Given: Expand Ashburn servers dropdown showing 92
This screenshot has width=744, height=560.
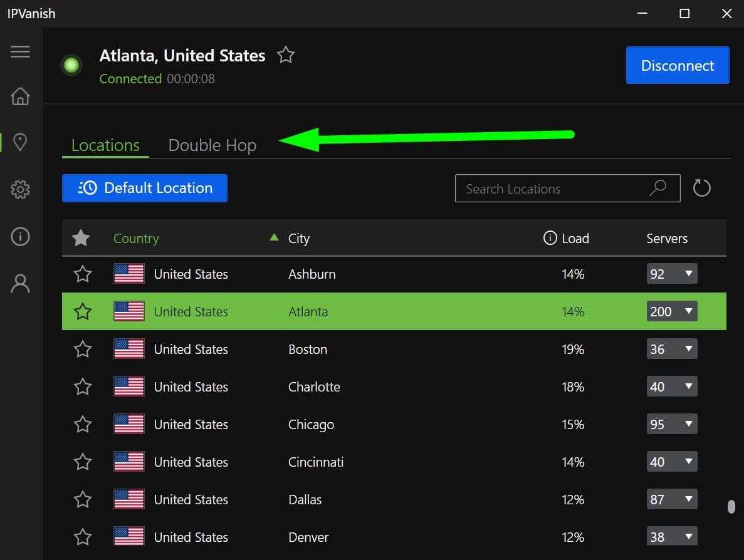Looking at the screenshot, I should 672,274.
